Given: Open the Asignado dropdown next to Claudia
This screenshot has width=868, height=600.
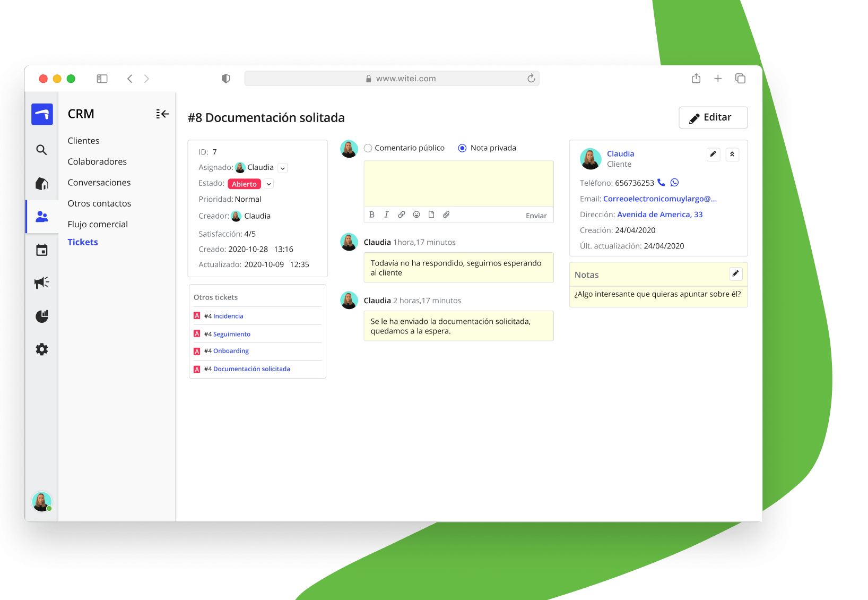Looking at the screenshot, I should coord(283,168).
